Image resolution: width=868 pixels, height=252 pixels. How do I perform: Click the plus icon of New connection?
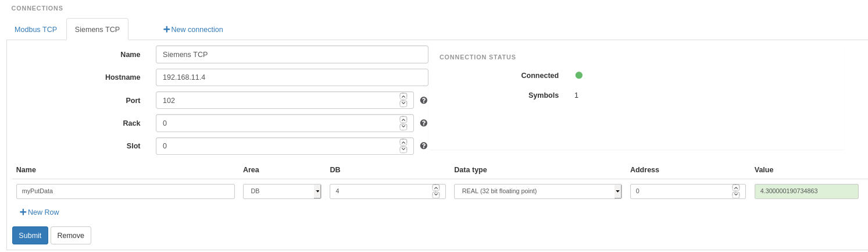pos(166,29)
